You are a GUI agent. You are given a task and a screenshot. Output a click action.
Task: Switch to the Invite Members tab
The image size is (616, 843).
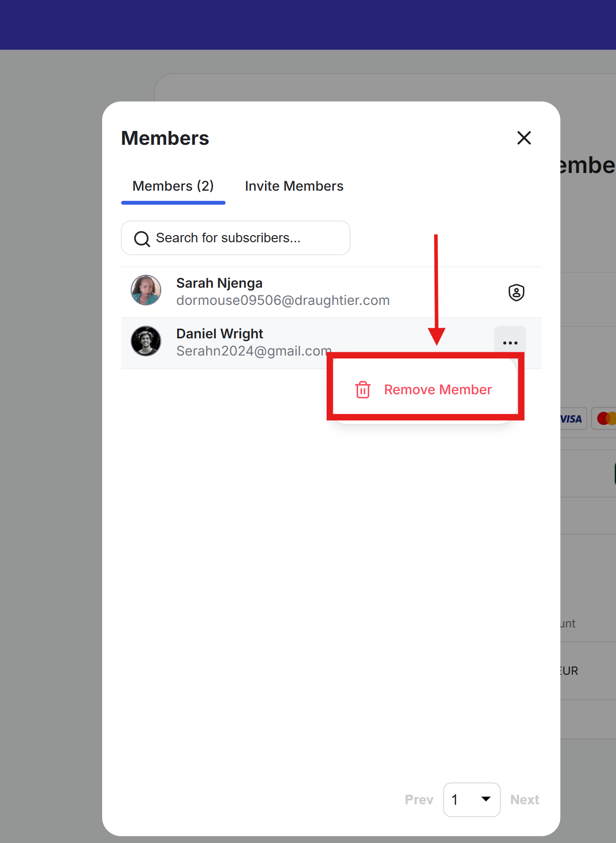pyautogui.click(x=294, y=186)
